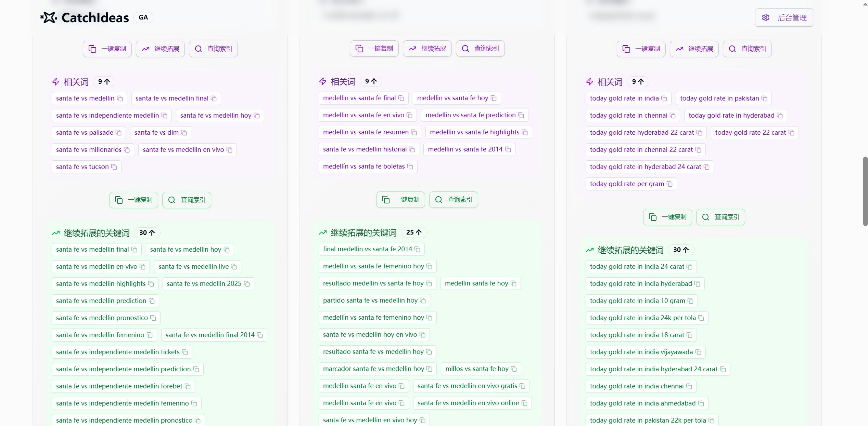Click green 查询索引 under santa fe related words

click(x=187, y=200)
